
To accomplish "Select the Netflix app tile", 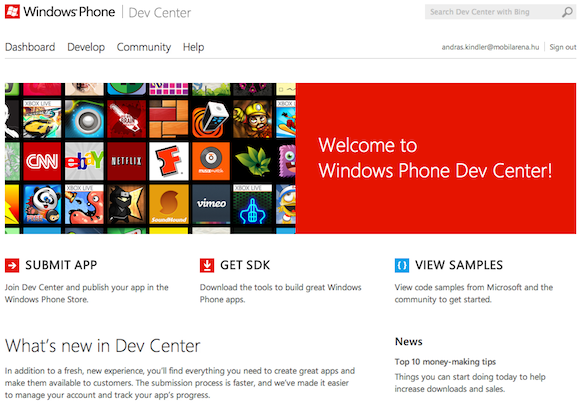I will tap(127, 161).
